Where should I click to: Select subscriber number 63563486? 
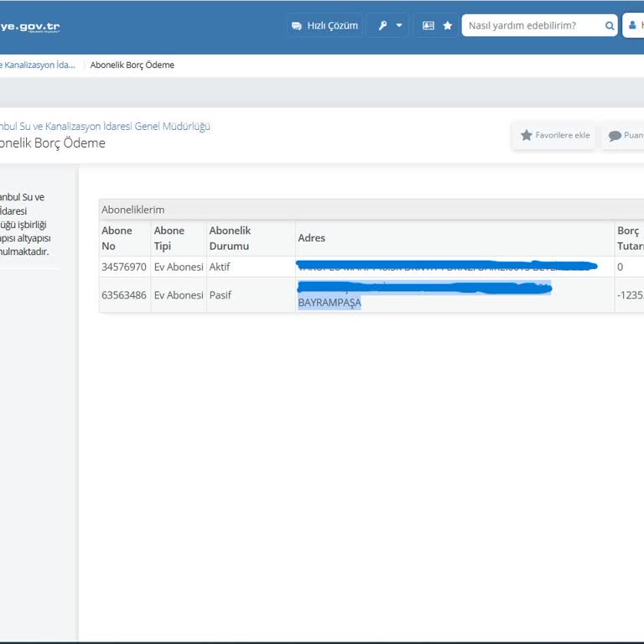click(x=124, y=295)
